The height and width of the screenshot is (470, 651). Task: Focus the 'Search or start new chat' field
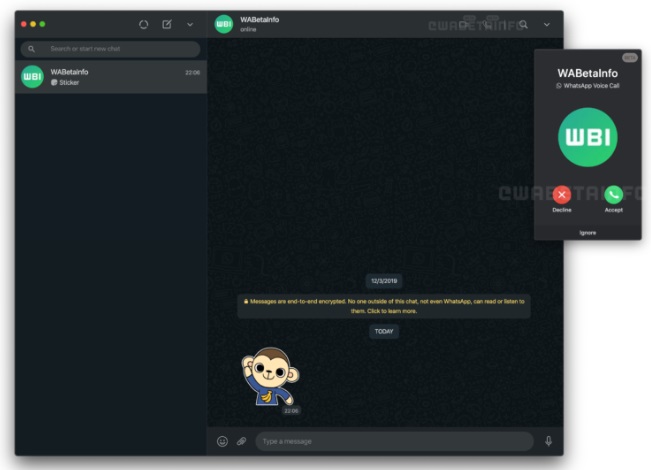point(110,49)
